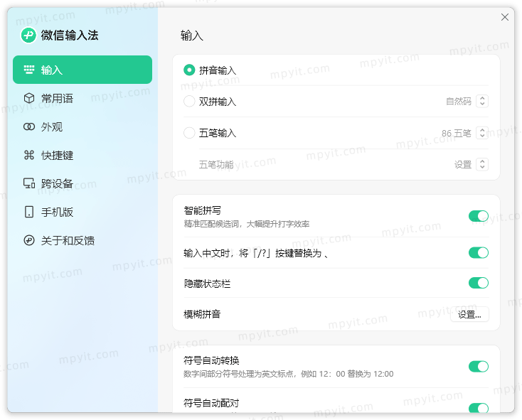Click the 自然码 value text
The image size is (522, 420).
pos(459,101)
